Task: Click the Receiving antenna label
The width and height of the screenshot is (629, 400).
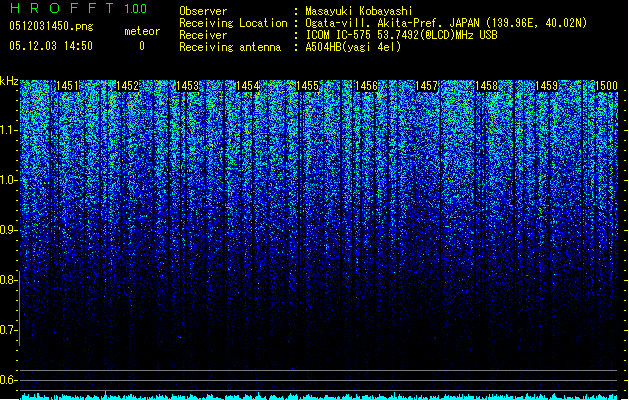Action: [x=230, y=47]
